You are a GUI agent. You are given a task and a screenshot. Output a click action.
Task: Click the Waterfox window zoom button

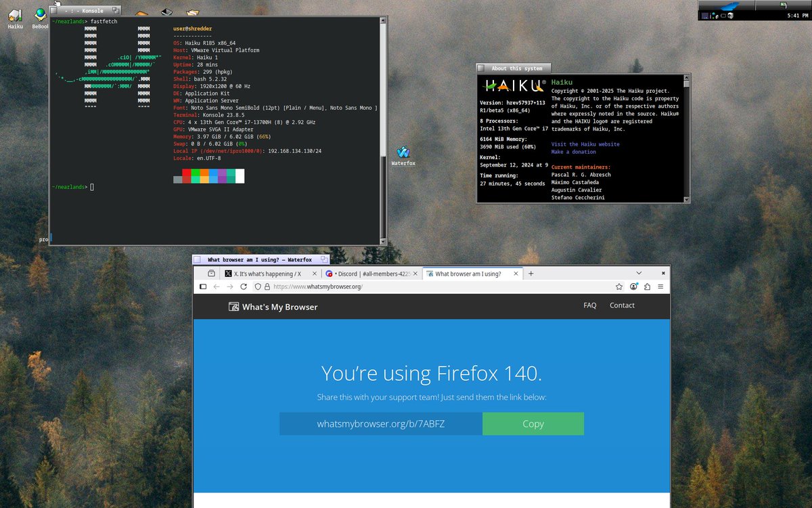[x=324, y=259]
